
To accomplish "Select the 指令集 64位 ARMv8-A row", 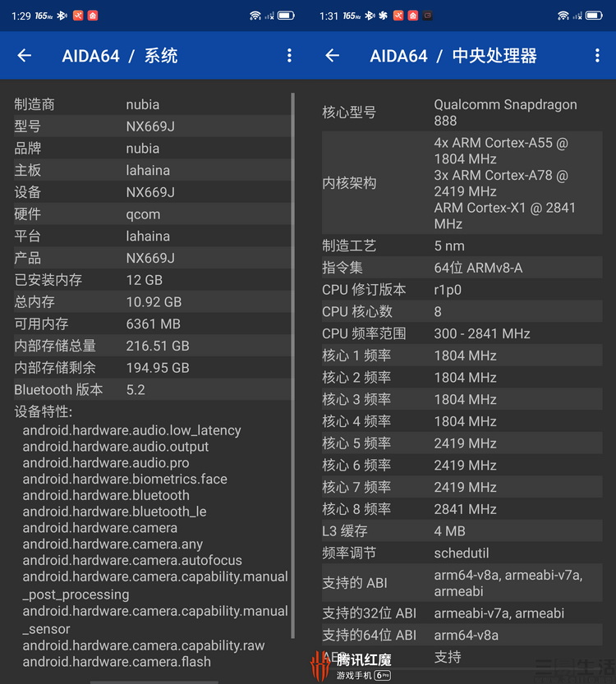I will tap(462, 268).
